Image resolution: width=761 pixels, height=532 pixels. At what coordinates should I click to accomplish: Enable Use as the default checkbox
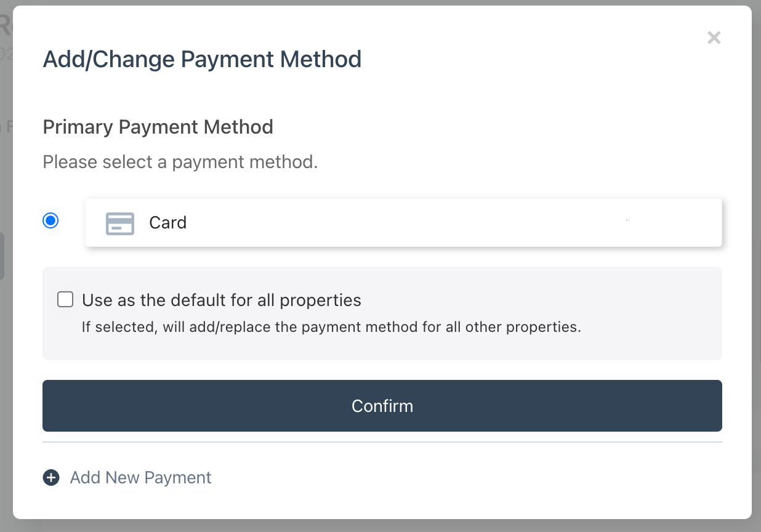coord(65,300)
